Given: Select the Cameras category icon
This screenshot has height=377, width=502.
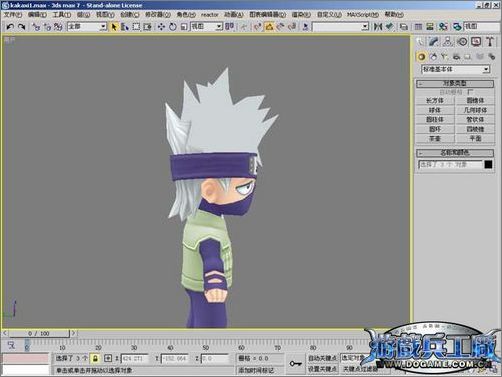Looking at the screenshot, I should [x=456, y=57].
